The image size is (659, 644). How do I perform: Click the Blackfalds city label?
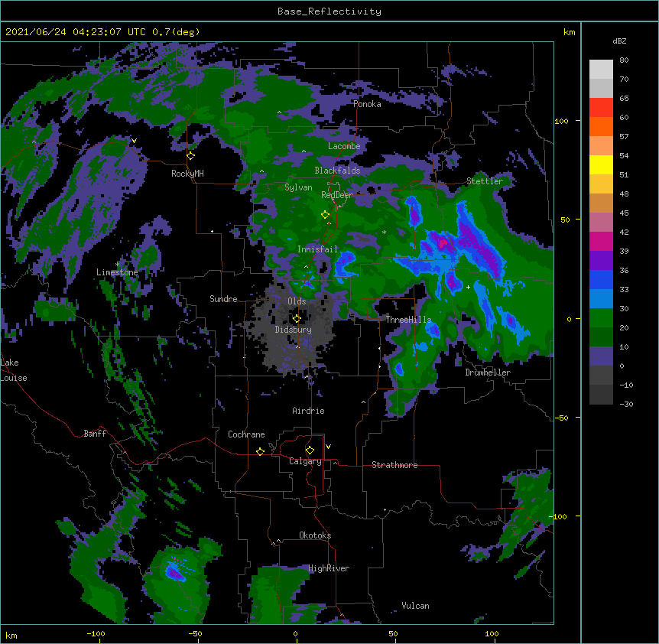337,171
